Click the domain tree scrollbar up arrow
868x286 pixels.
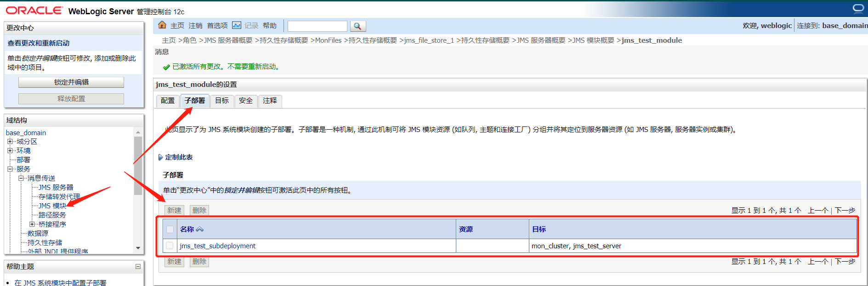pos(138,132)
